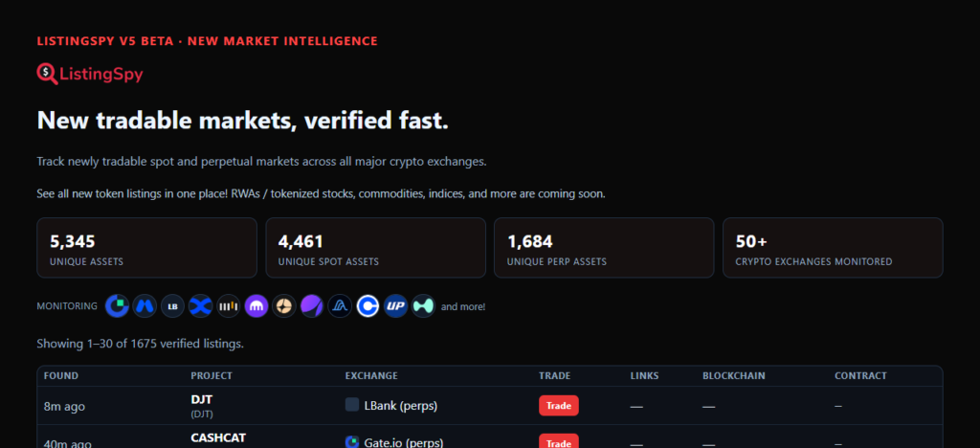Click the DJT project name

click(x=202, y=399)
